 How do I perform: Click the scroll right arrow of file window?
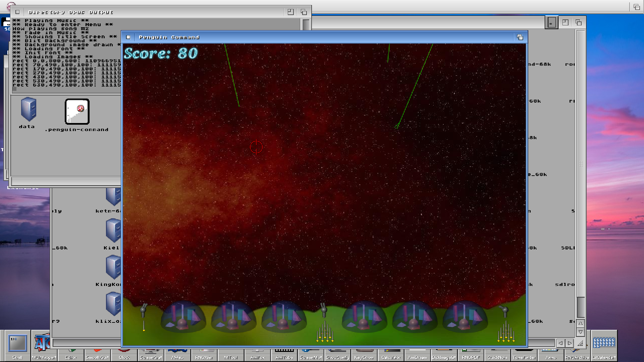pyautogui.click(x=570, y=343)
